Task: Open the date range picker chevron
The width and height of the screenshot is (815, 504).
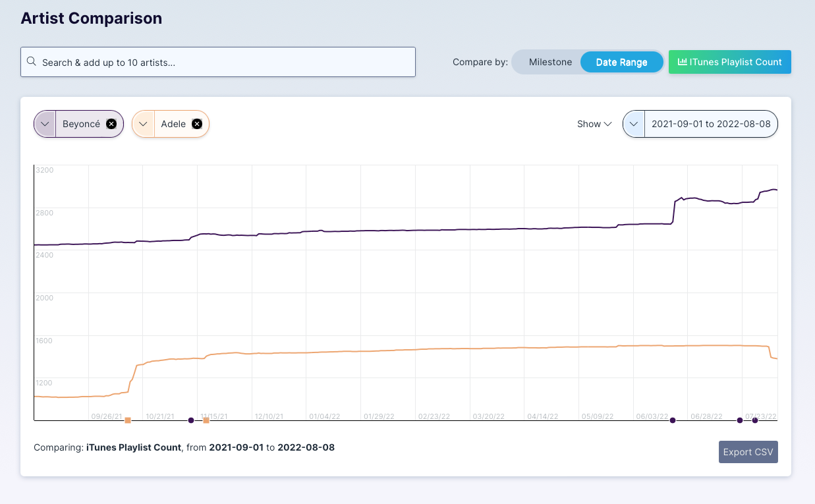Action: point(634,124)
